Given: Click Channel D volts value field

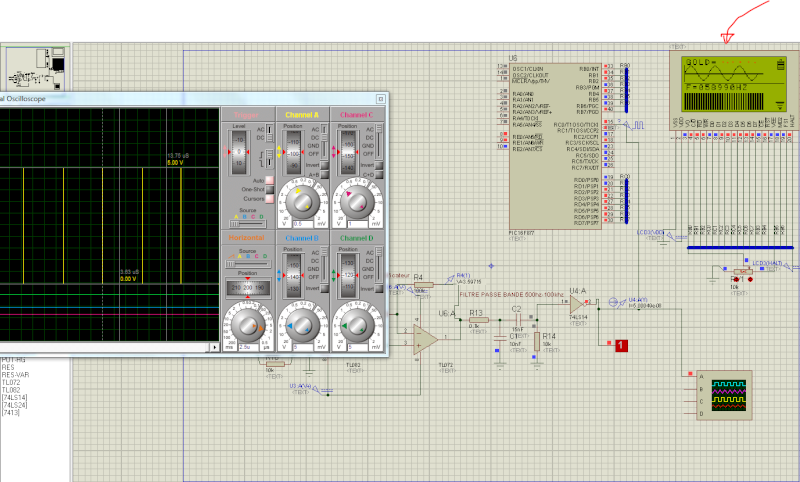Looking at the screenshot, I should tap(358, 347).
